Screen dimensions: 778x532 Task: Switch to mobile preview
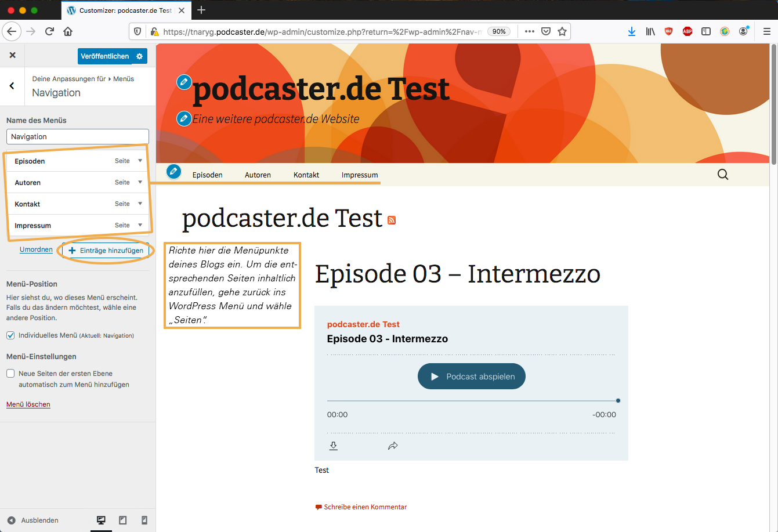pos(144,520)
